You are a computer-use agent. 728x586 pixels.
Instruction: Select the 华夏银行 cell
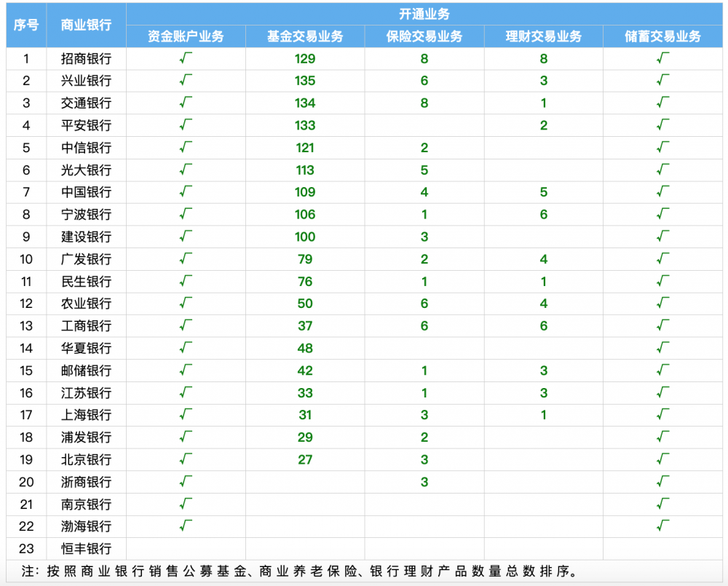click(87, 348)
